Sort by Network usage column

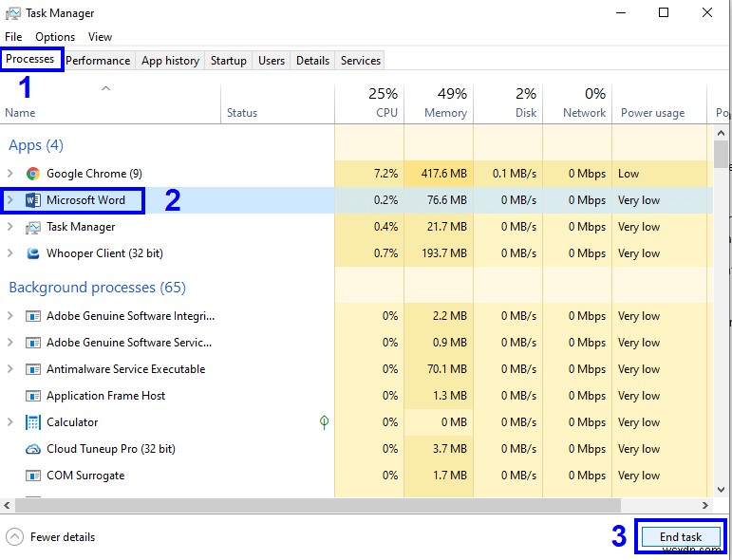pyautogui.click(x=577, y=103)
